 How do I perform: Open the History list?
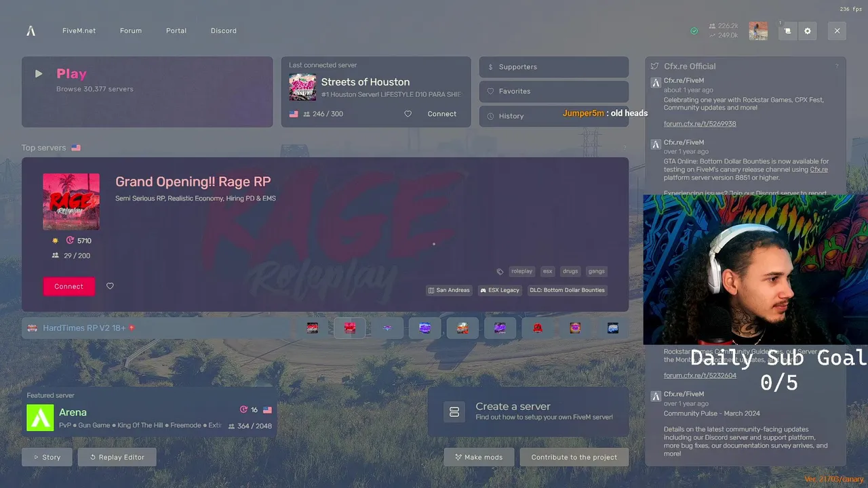tap(554, 116)
